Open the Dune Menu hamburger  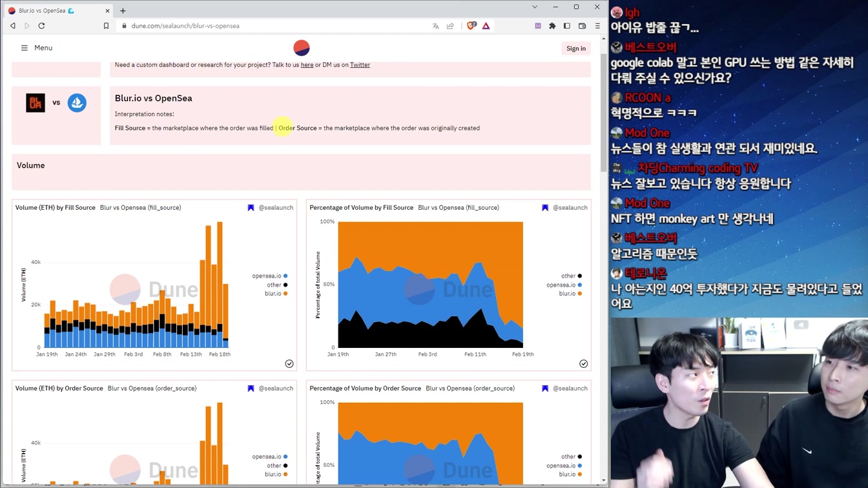point(37,48)
